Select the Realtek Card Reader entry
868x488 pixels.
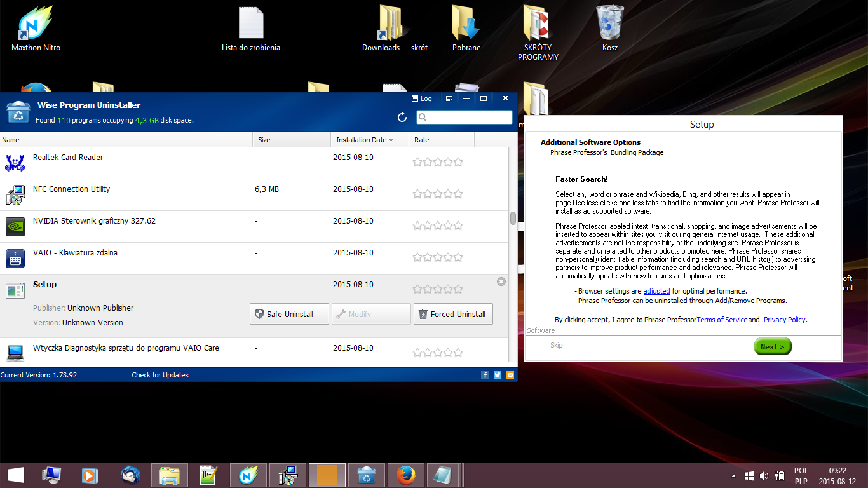[x=68, y=158]
